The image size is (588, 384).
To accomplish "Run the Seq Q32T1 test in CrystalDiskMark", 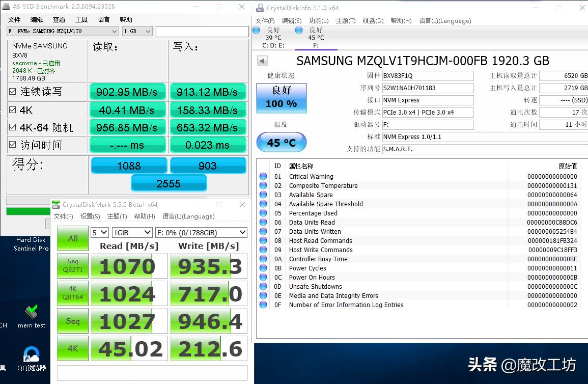I will point(72,265).
